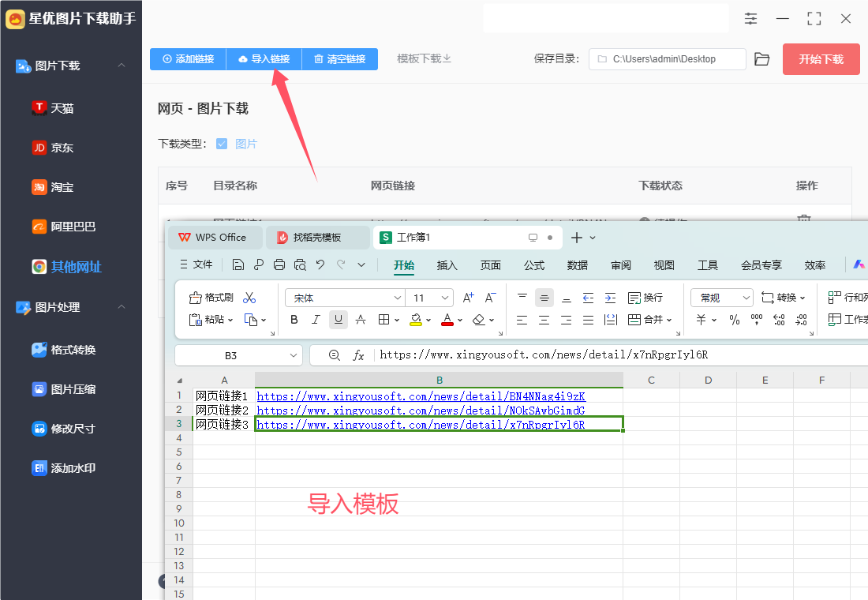Collapse the 图片下载 sidebar section
The image size is (868, 600).
tap(122, 66)
